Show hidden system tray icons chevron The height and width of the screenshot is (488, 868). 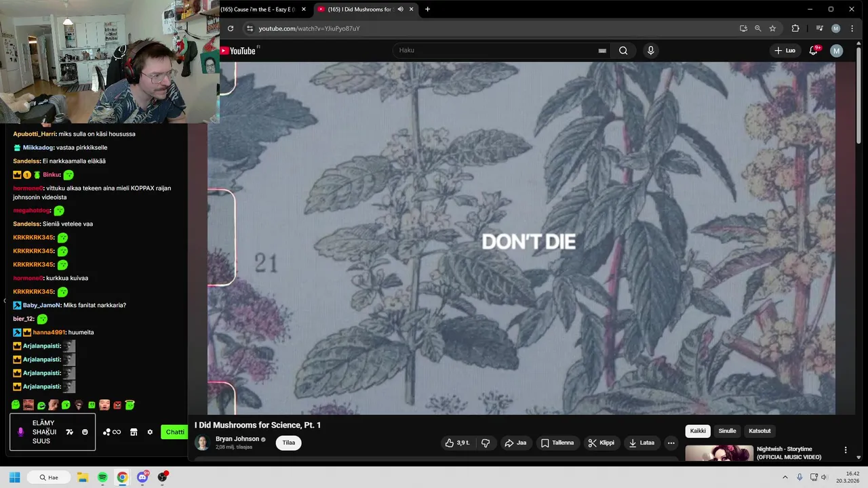coord(785,477)
